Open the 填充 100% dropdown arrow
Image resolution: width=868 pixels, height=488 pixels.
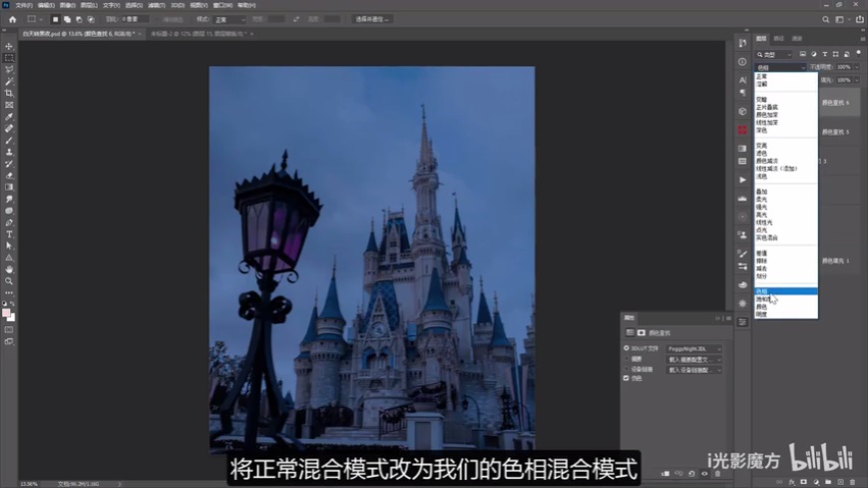(x=857, y=80)
